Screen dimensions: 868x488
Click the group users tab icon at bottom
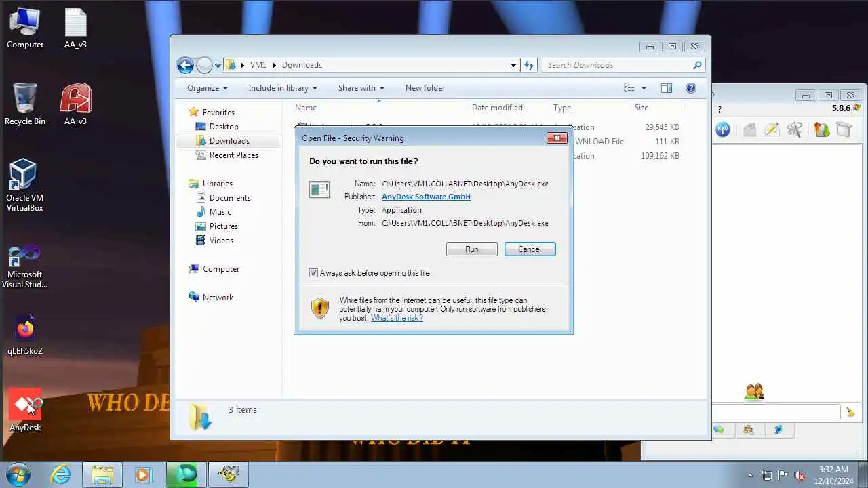click(749, 430)
